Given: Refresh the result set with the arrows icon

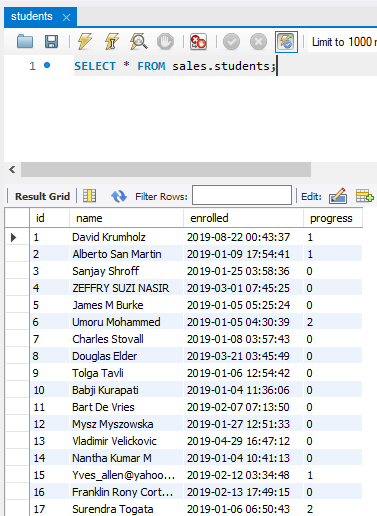Looking at the screenshot, I should (119, 196).
